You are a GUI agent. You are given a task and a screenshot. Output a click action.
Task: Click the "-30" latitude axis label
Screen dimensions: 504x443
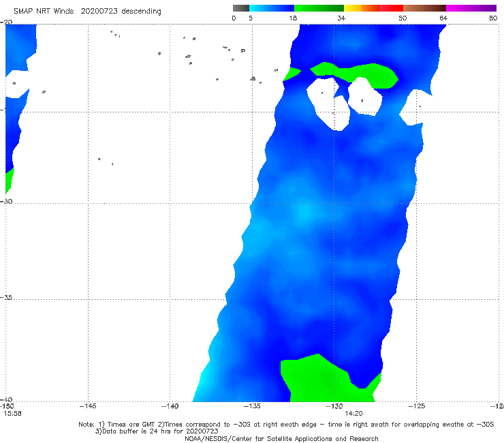tap(6, 201)
